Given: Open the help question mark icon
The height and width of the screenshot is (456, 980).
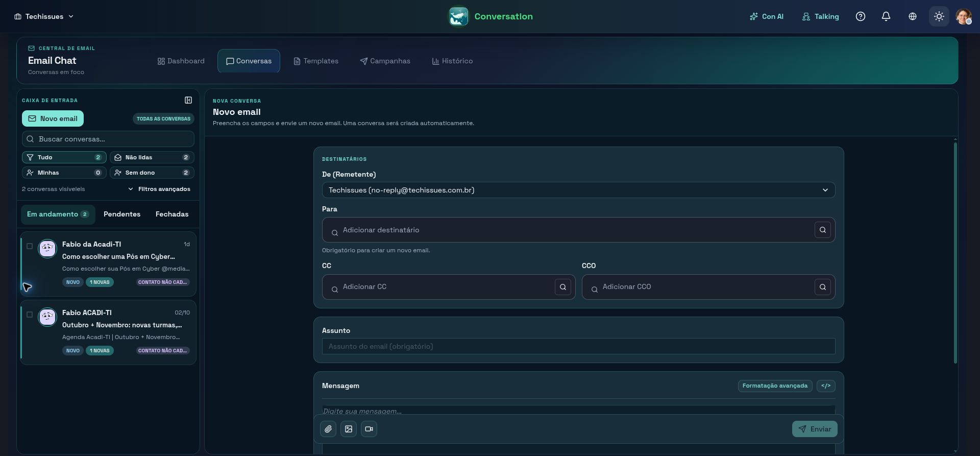Looking at the screenshot, I should [x=861, y=16].
